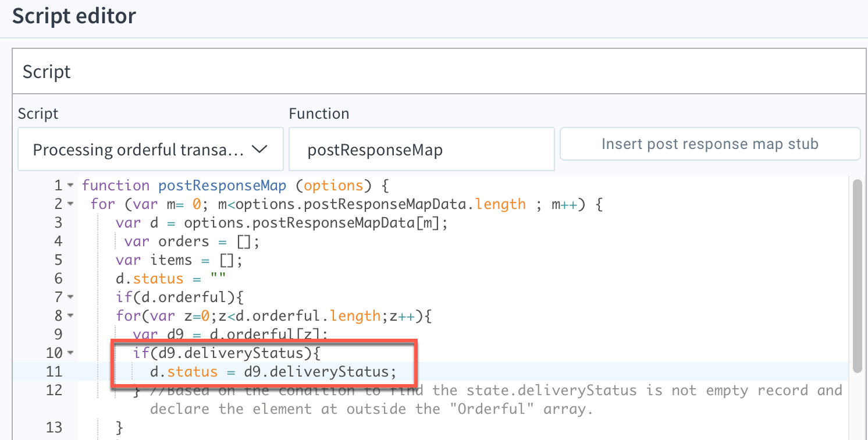The width and height of the screenshot is (868, 440).
Task: Place cursor on 'for (var m= 0;' loop line
Action: tap(347, 204)
